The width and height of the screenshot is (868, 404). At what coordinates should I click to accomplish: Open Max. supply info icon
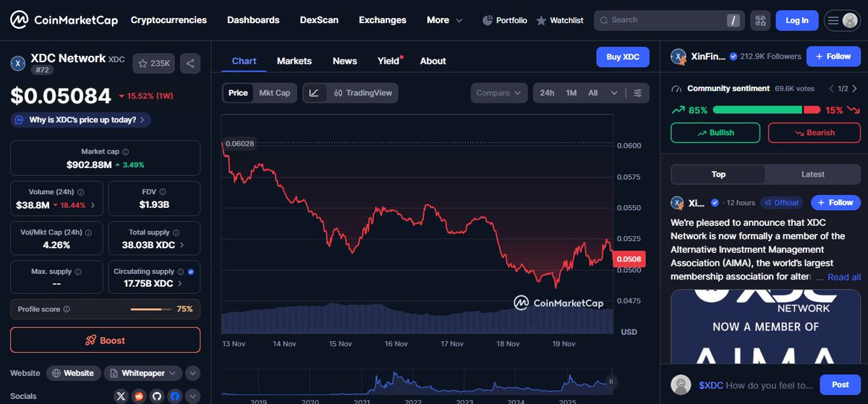point(79,272)
